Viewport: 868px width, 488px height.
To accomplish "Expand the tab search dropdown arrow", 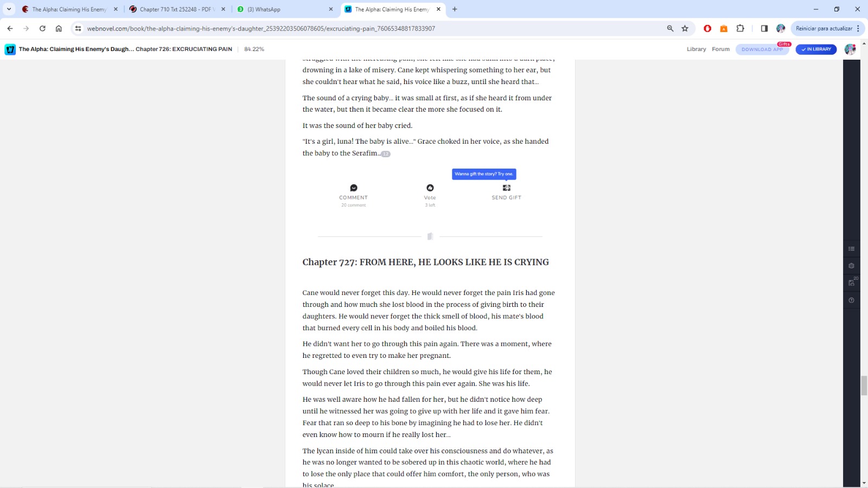I will click(9, 9).
